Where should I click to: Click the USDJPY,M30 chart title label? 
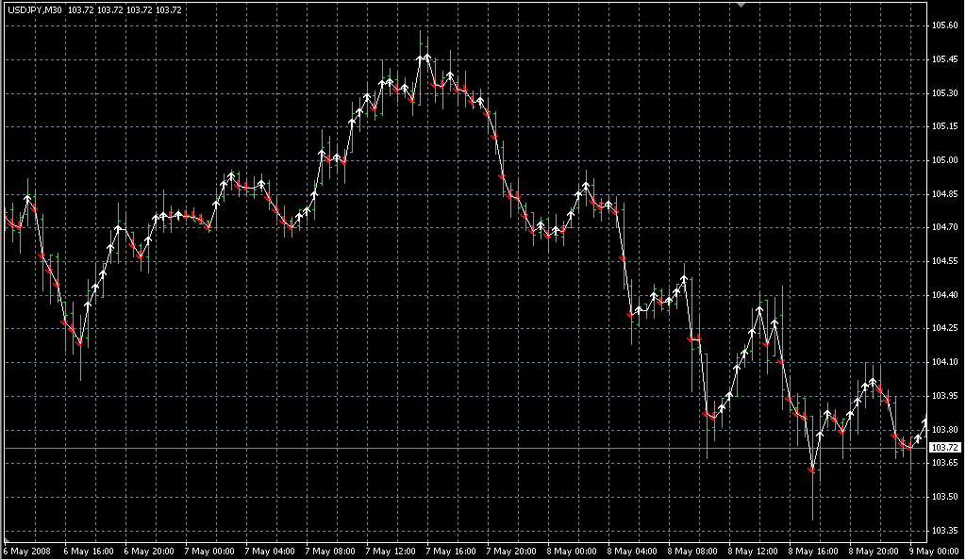click(x=34, y=9)
